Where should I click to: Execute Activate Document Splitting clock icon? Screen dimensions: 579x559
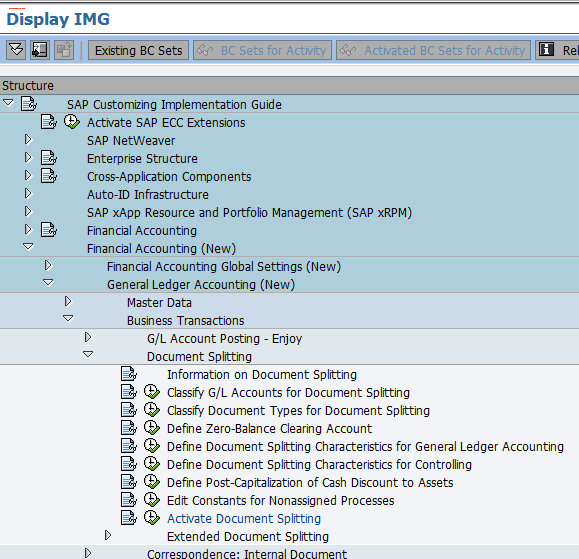[x=152, y=518]
